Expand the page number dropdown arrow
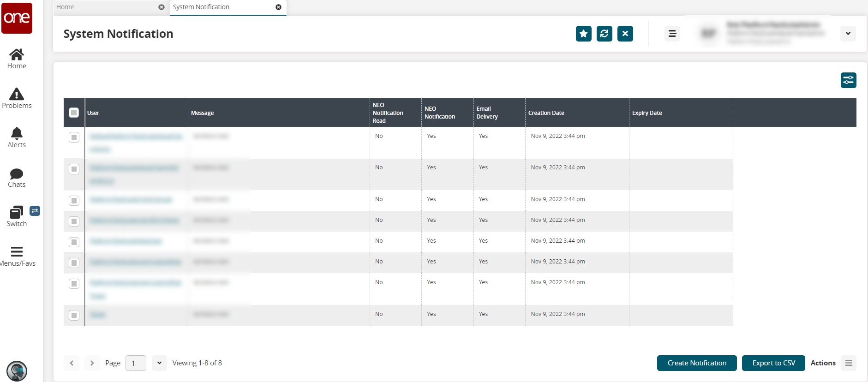The width and height of the screenshot is (868, 382). tap(159, 363)
